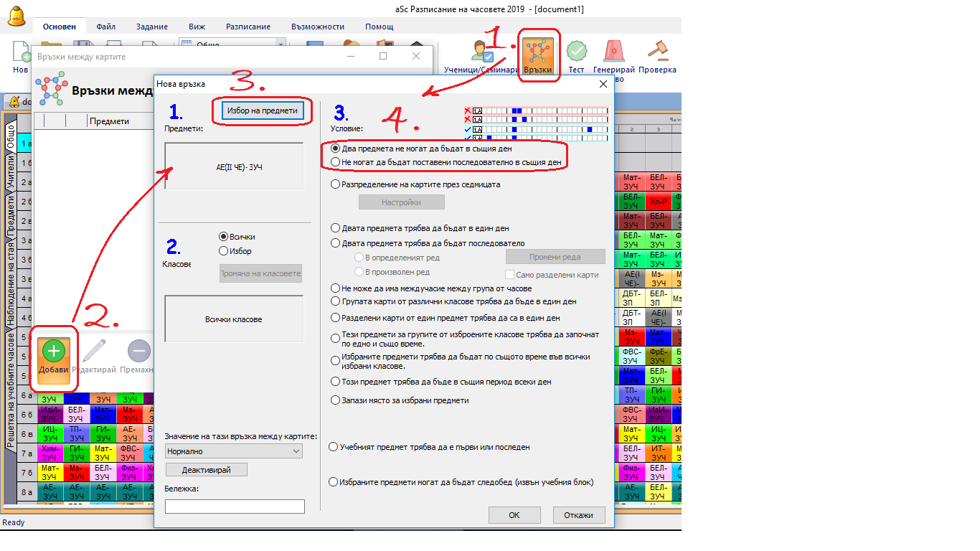
Task: Enable 'Само разделени карти' checkbox
Action: (510, 275)
